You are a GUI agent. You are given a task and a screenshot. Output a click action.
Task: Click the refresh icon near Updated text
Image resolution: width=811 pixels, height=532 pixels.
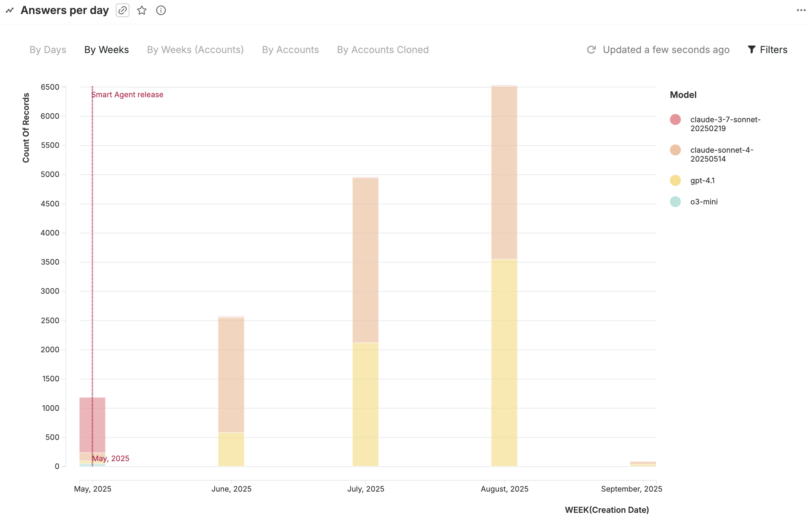tap(591, 50)
